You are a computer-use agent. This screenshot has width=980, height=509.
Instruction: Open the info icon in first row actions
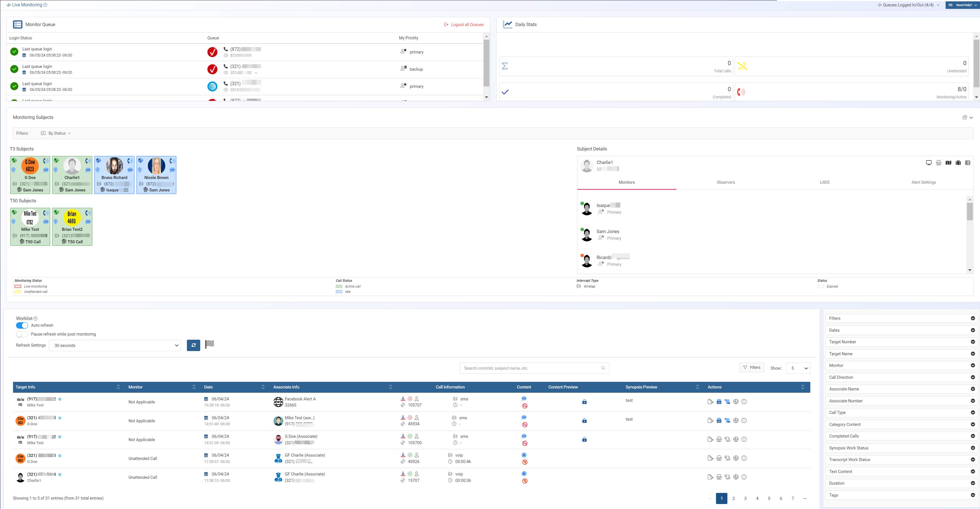744,402
